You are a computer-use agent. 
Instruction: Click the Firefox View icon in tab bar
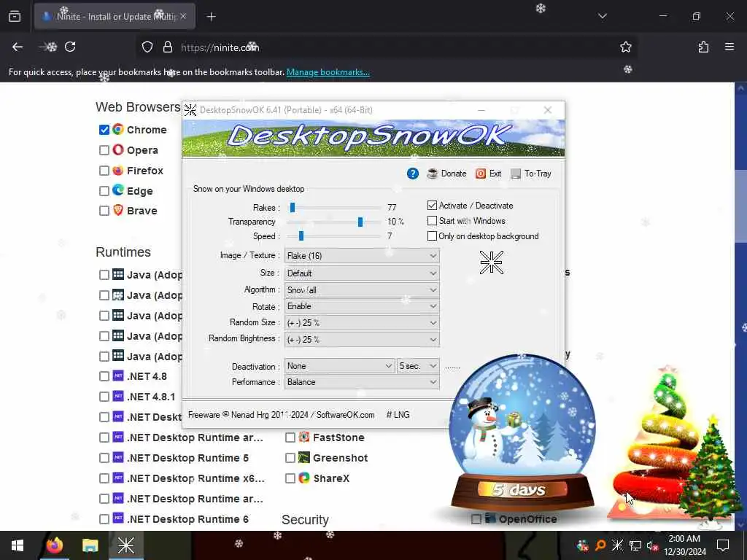tap(15, 17)
